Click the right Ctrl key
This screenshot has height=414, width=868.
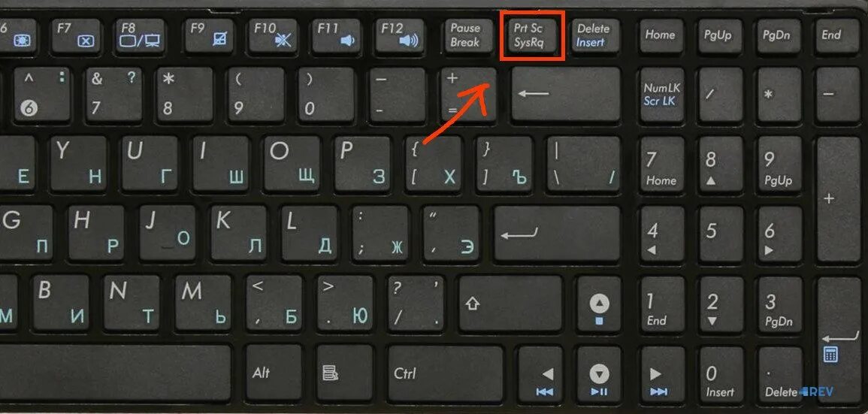pyautogui.click(x=445, y=373)
